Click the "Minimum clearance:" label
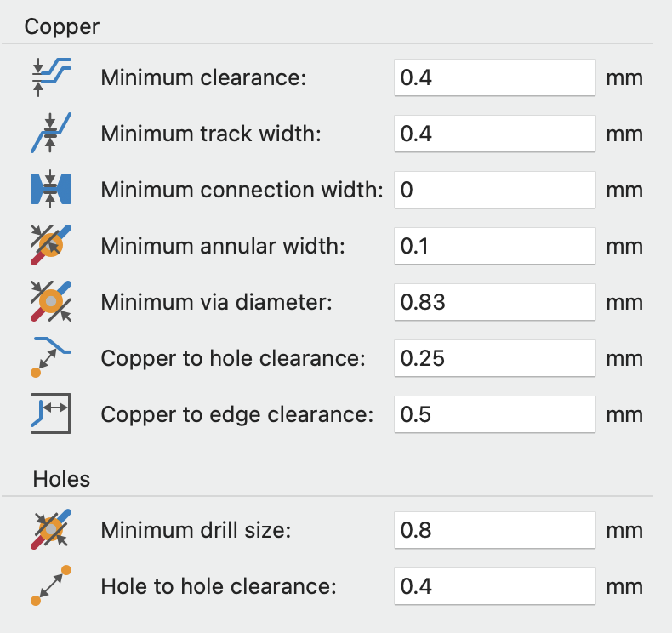This screenshot has width=672, height=633. [x=203, y=78]
